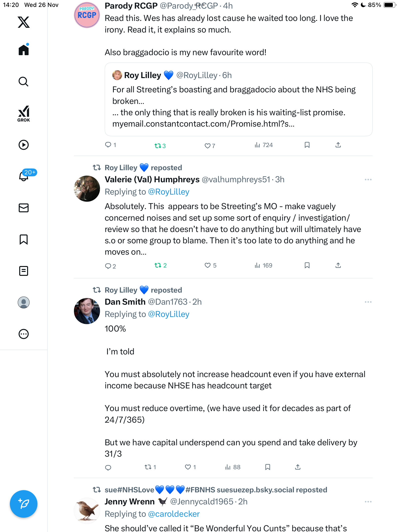399x532 pixels.
Task: Open the Search page
Action: click(x=24, y=82)
